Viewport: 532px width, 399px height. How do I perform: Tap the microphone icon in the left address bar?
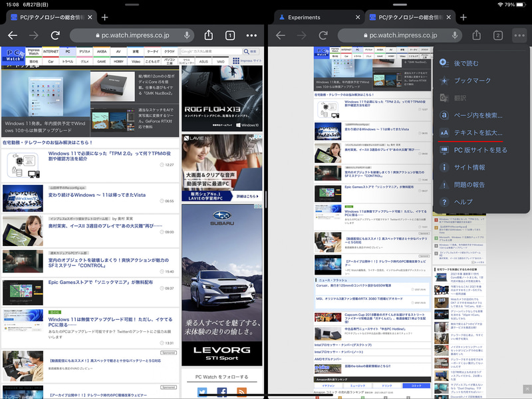(187, 35)
